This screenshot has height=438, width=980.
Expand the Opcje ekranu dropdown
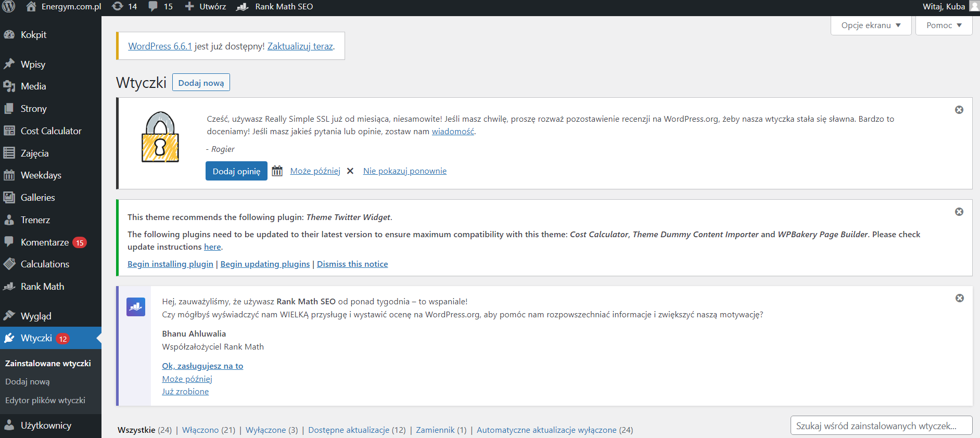[871, 25]
